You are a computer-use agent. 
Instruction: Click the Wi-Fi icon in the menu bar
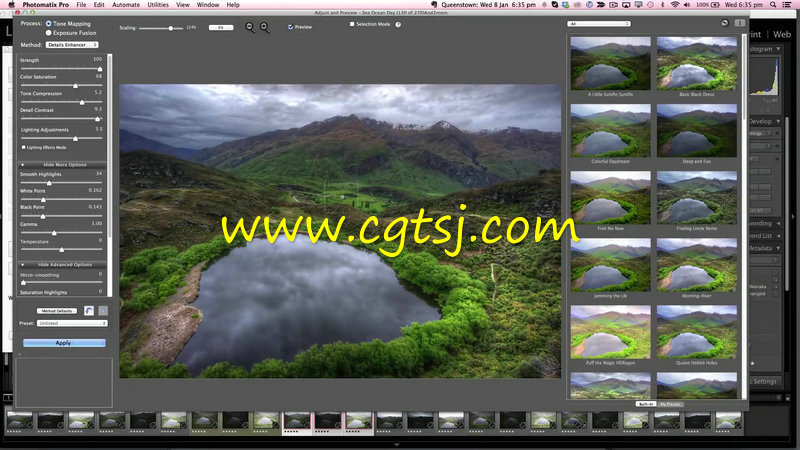[x=674, y=5]
